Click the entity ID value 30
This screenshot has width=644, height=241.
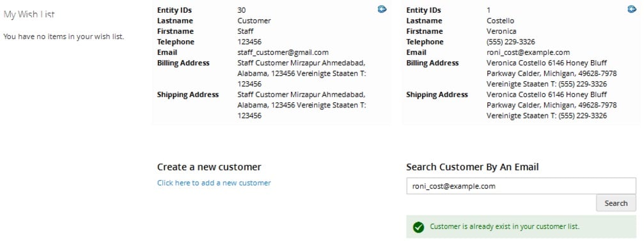pyautogui.click(x=242, y=10)
